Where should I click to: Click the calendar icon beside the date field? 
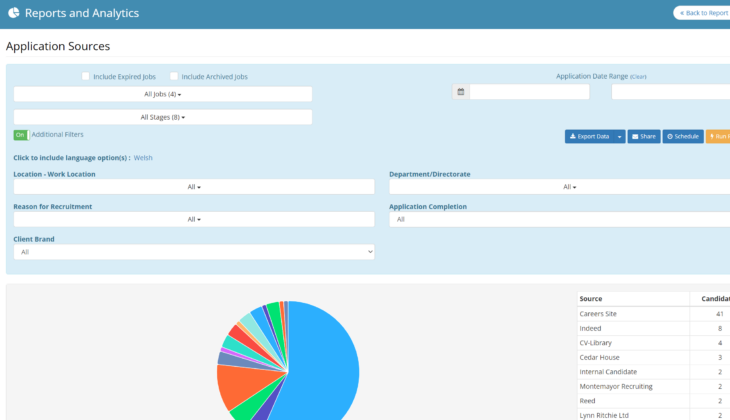coord(461,92)
